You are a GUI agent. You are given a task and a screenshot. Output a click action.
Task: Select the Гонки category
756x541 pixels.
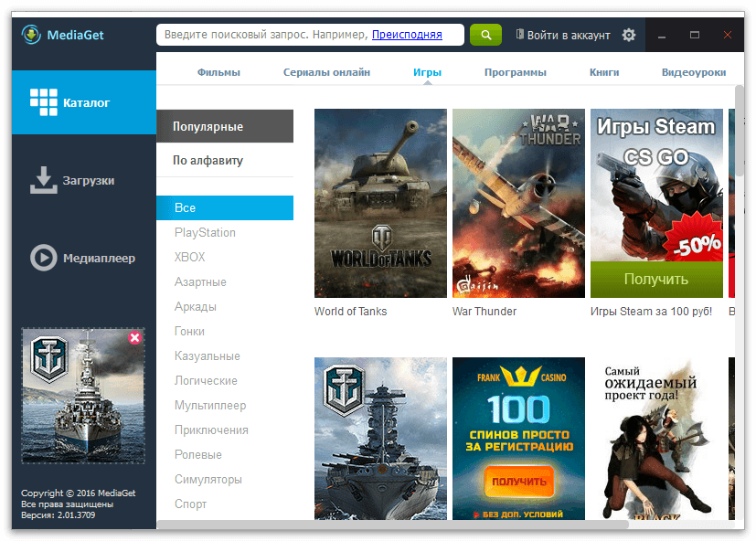click(x=189, y=331)
